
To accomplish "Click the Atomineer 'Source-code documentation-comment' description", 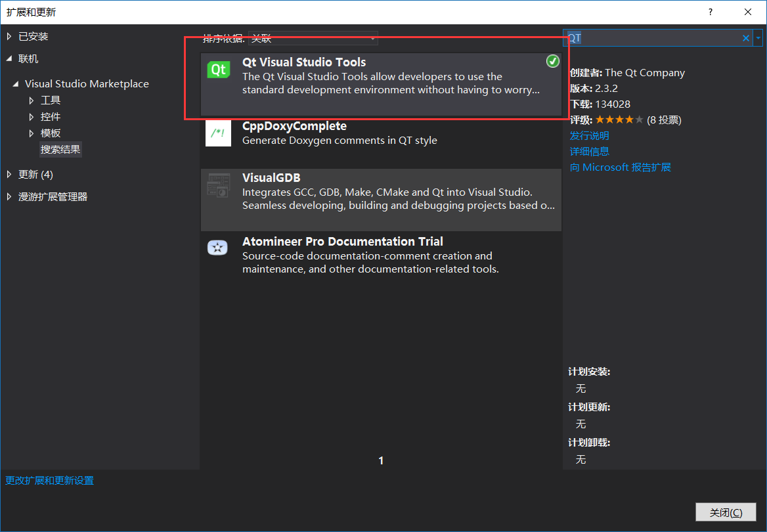I will 370,262.
